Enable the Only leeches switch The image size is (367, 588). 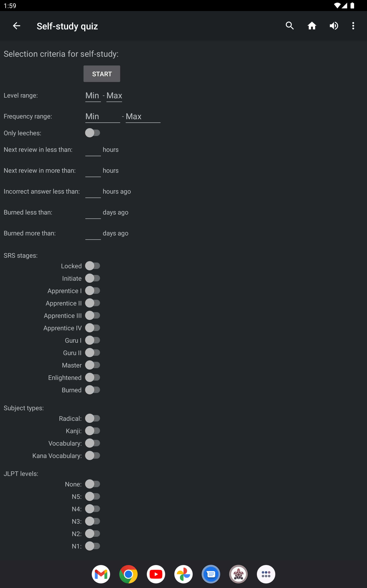[93, 133]
